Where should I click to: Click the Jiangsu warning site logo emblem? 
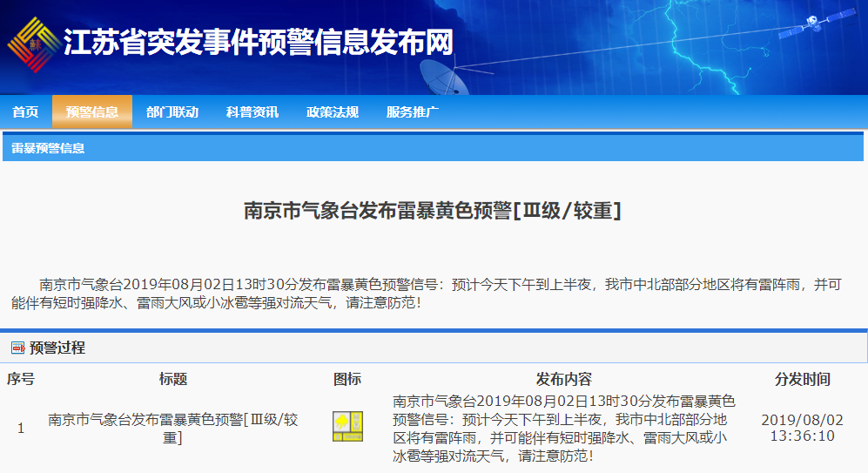click(34, 45)
